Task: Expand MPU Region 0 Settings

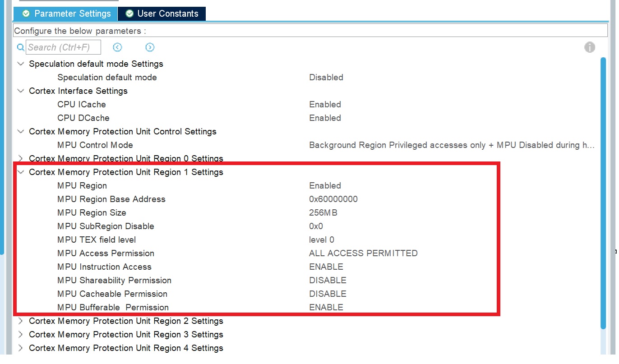Action: [x=20, y=158]
